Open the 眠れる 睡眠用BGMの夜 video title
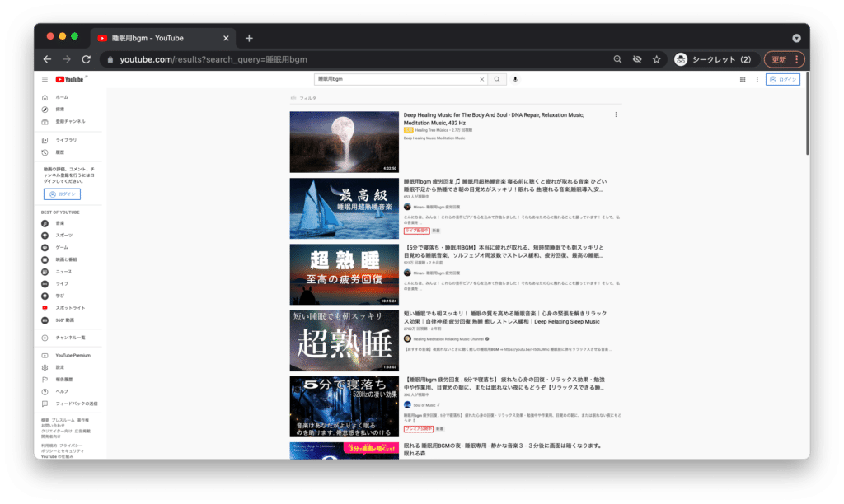Screen dimensions: 844x504 click(503, 449)
